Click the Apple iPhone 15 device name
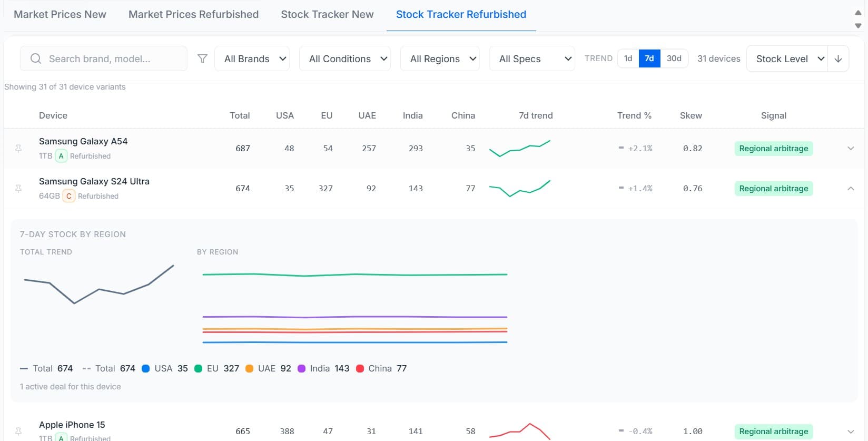Viewport: 868px width, 441px height. [x=72, y=425]
